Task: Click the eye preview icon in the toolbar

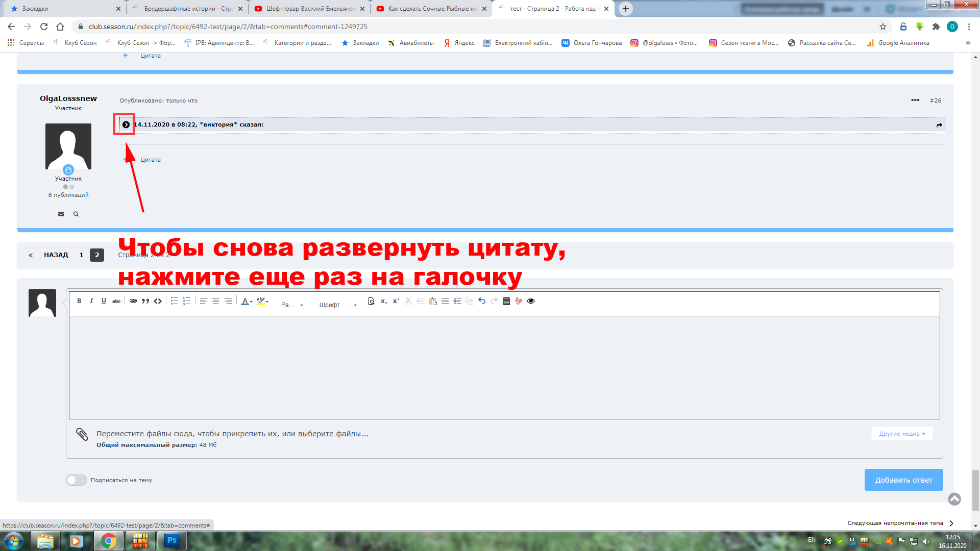Action: pos(531,301)
